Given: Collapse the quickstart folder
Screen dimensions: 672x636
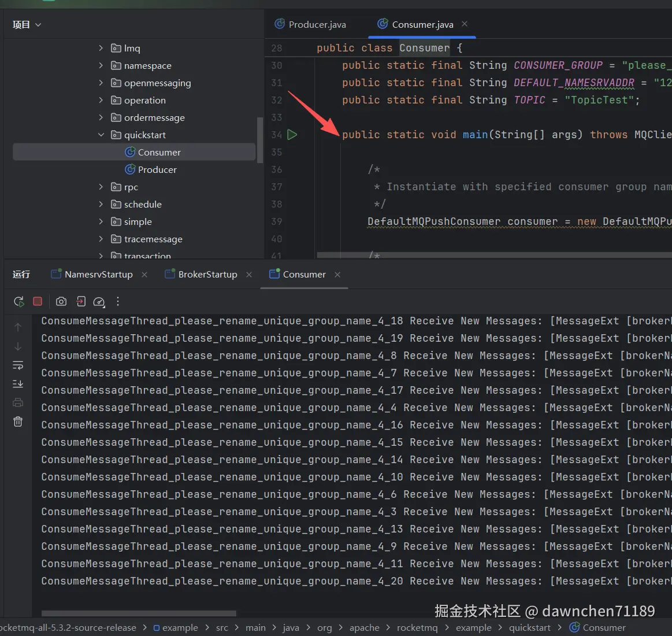Looking at the screenshot, I should 101,135.
